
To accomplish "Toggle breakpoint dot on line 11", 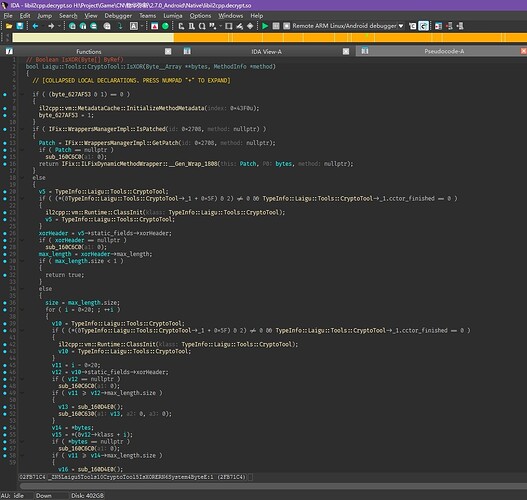I will (x=5, y=129).
